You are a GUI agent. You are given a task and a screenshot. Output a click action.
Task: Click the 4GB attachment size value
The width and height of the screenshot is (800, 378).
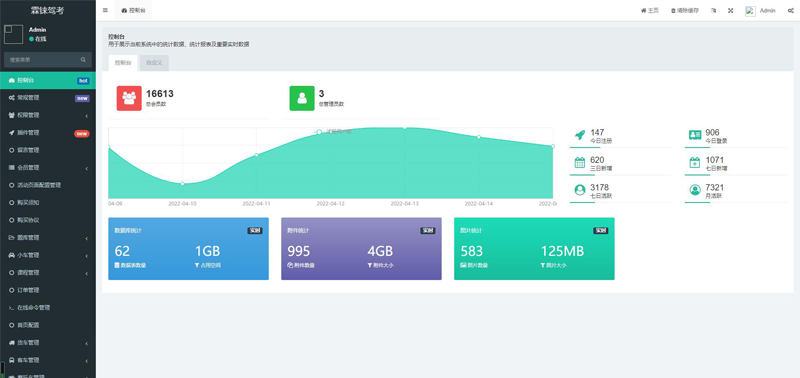[380, 251]
